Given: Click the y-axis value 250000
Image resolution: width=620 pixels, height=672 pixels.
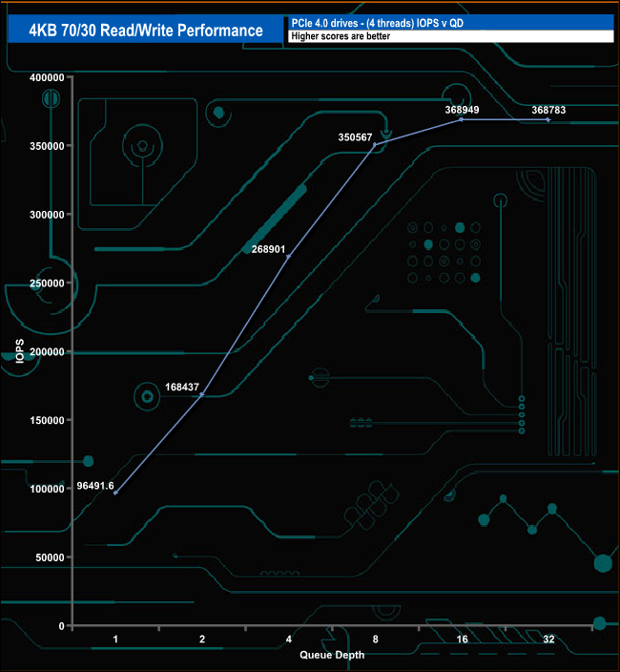Looking at the screenshot, I should (x=47, y=283).
